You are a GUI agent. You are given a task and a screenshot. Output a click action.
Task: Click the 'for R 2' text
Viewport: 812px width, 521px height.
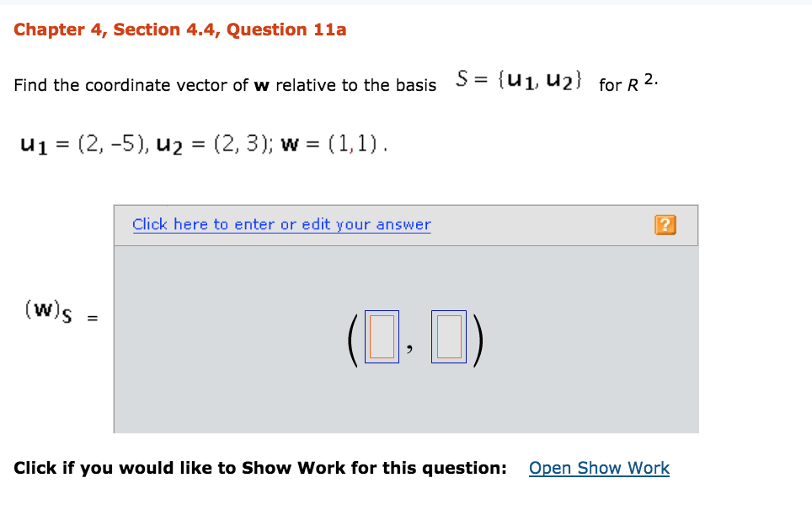coord(629,84)
